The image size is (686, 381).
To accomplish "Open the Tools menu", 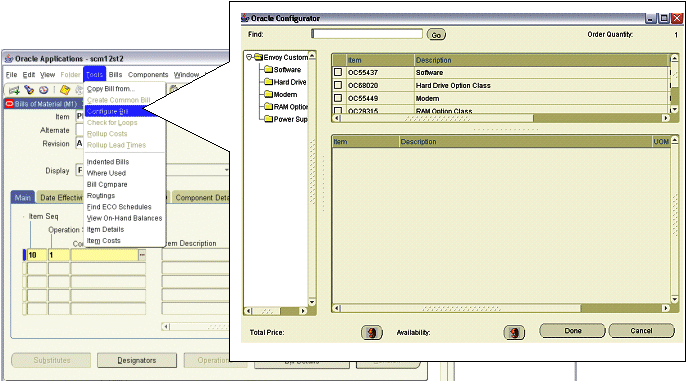I will (x=94, y=75).
